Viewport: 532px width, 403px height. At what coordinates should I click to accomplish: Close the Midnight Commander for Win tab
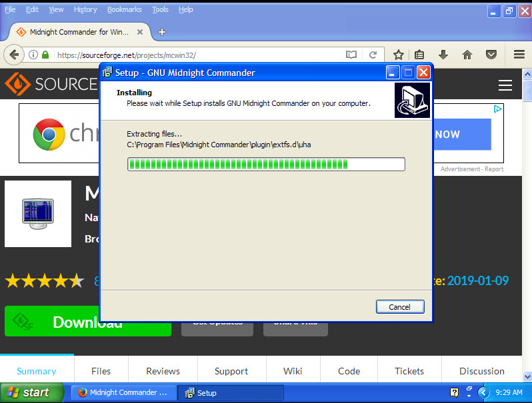point(140,32)
